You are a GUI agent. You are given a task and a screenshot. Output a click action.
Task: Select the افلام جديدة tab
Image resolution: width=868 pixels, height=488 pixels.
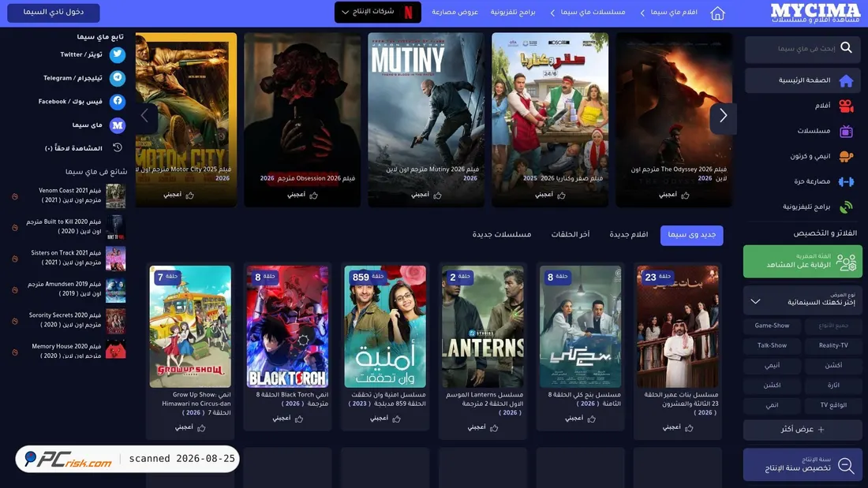coord(629,235)
